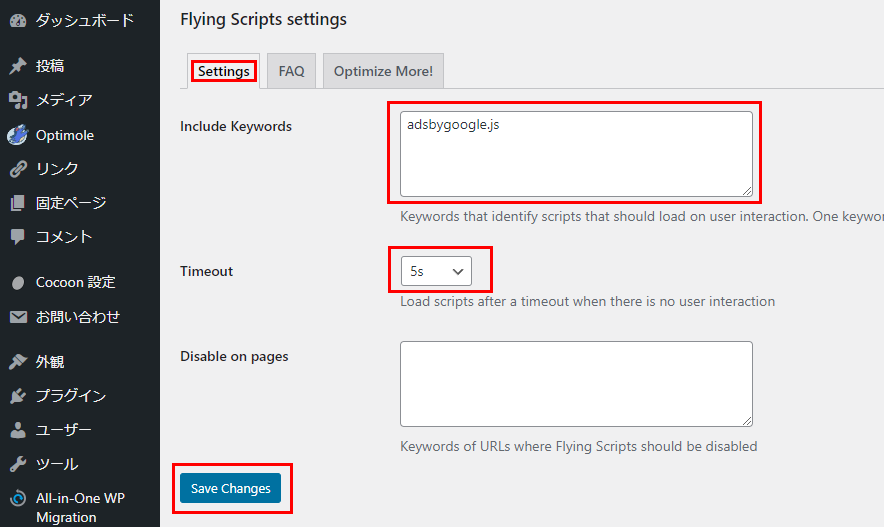Focus the Disable on pages text area

576,384
